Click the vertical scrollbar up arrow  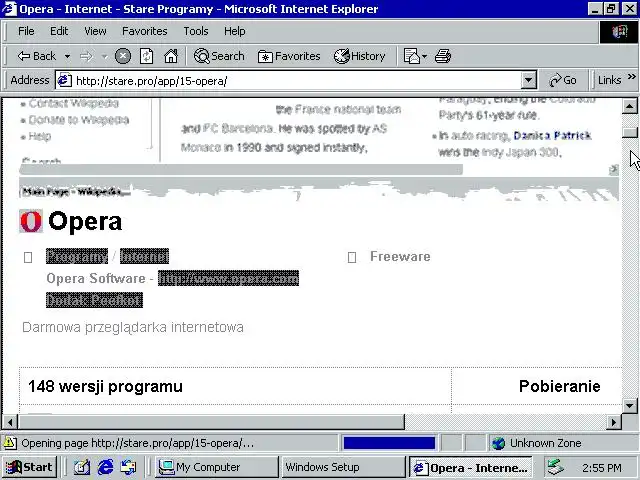click(x=629, y=107)
